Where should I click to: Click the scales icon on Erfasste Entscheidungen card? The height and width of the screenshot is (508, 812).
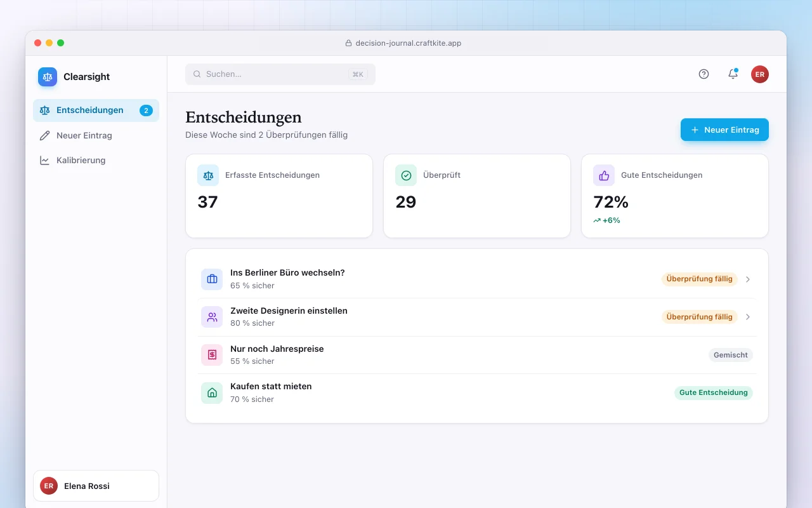click(x=208, y=175)
